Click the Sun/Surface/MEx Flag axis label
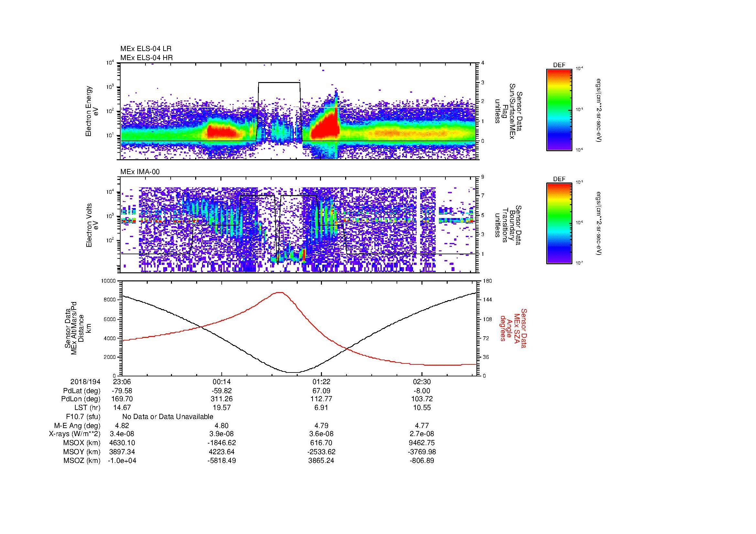Image resolution: width=756 pixels, height=534 pixels. (508, 111)
